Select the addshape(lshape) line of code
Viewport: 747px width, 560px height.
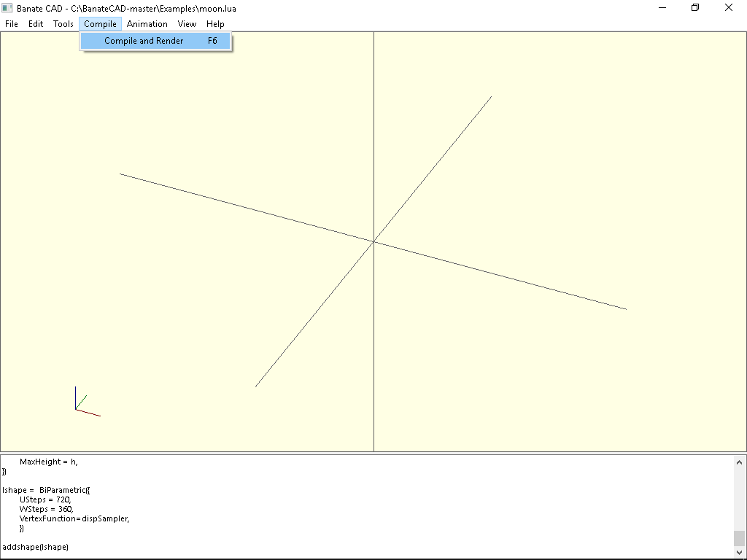tap(35, 547)
